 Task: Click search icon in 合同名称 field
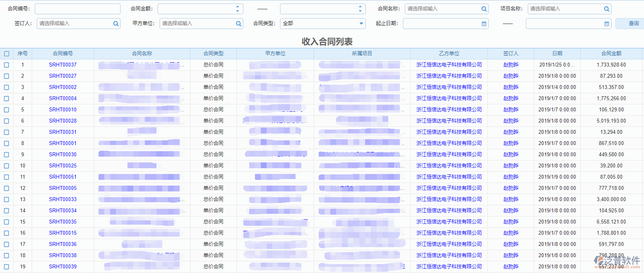pos(484,9)
